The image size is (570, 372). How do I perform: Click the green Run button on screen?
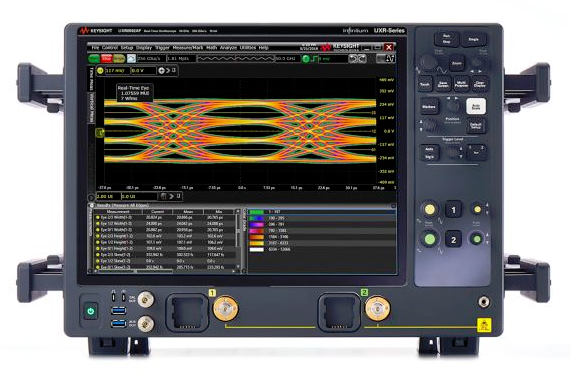point(94,59)
